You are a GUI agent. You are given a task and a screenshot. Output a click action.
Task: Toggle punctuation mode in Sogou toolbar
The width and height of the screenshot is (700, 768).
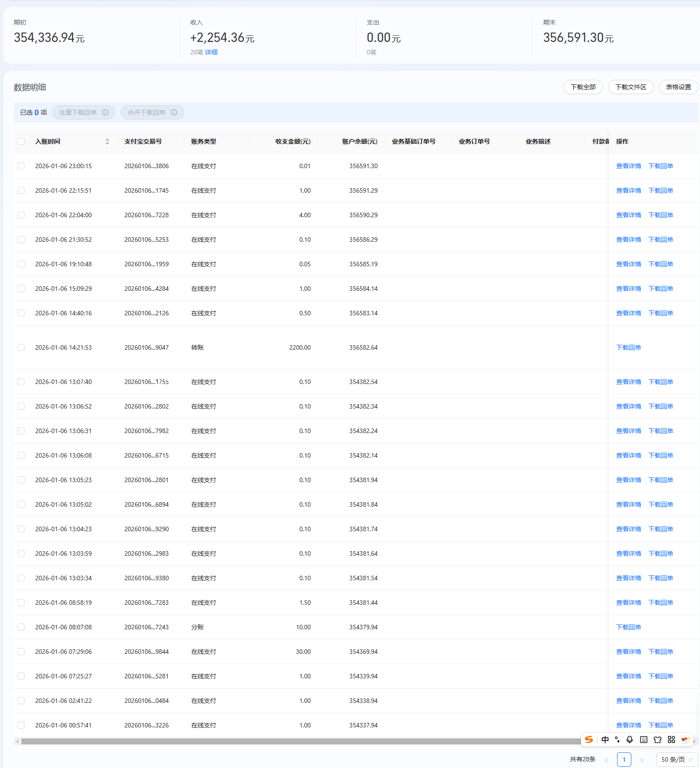[617, 739]
